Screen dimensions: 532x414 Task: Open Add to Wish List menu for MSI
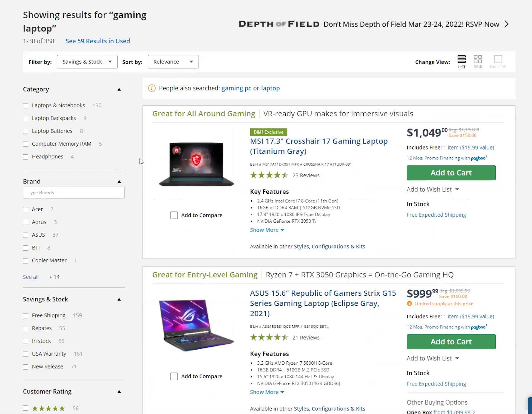pos(433,189)
